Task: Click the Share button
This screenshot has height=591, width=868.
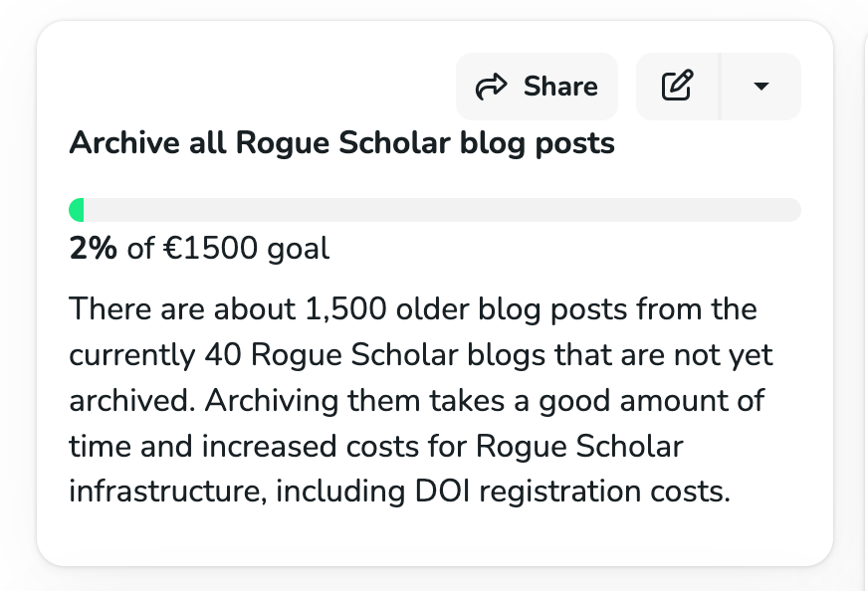Action: click(537, 87)
